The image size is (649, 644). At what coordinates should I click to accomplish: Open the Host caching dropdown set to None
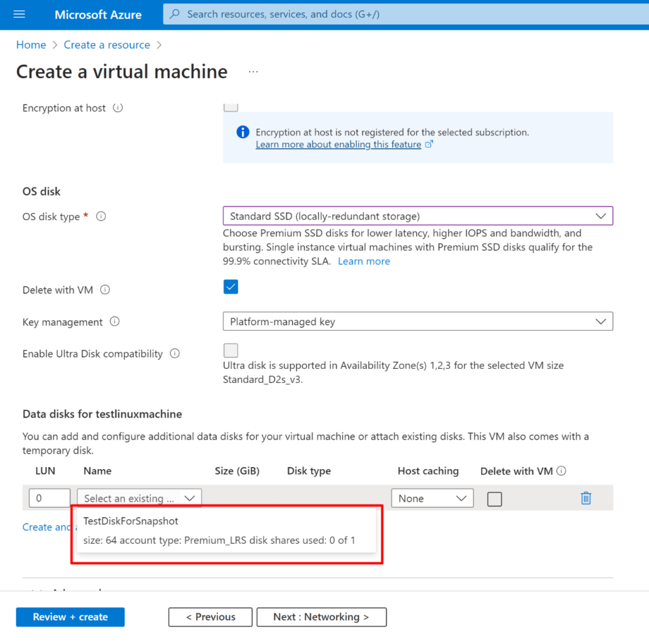coord(432,498)
